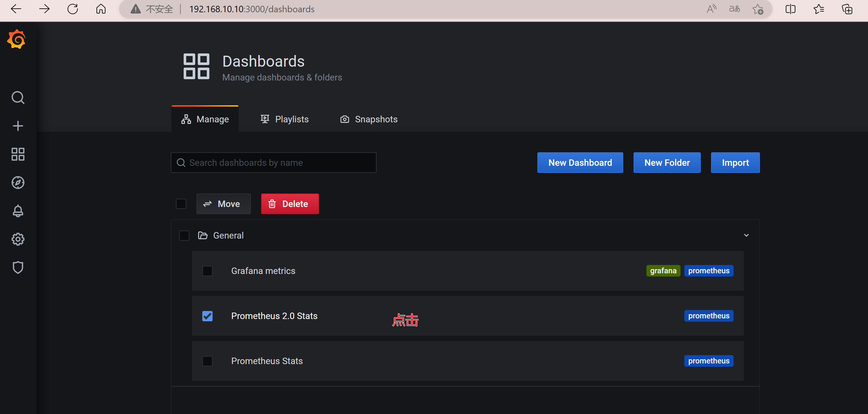
Task: Filter by the green grafana tag
Action: (x=663, y=271)
